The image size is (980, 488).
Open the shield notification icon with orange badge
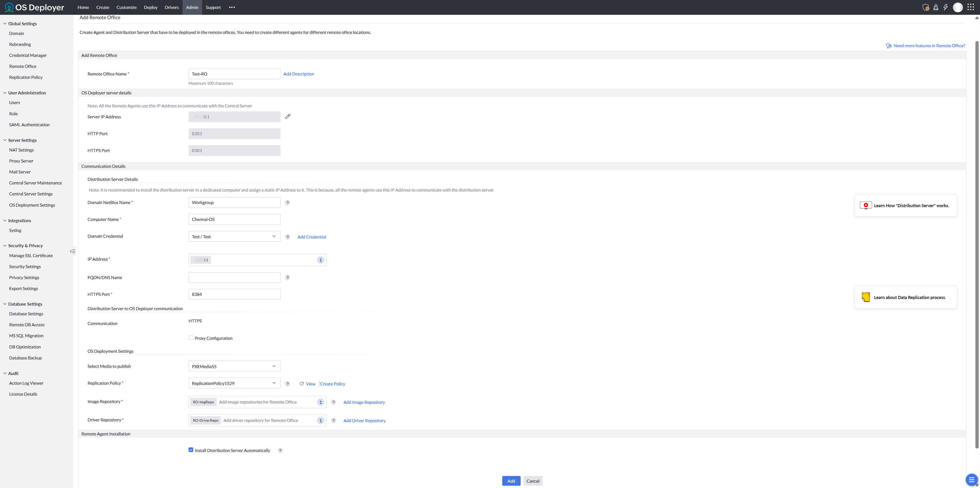click(926, 7)
